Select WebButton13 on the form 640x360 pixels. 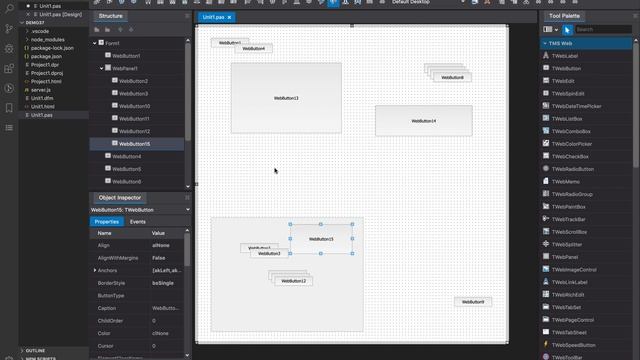coord(286,98)
